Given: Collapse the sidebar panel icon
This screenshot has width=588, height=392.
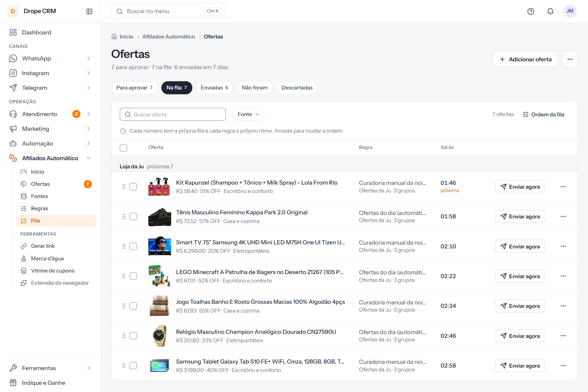Looking at the screenshot, I should [89, 11].
